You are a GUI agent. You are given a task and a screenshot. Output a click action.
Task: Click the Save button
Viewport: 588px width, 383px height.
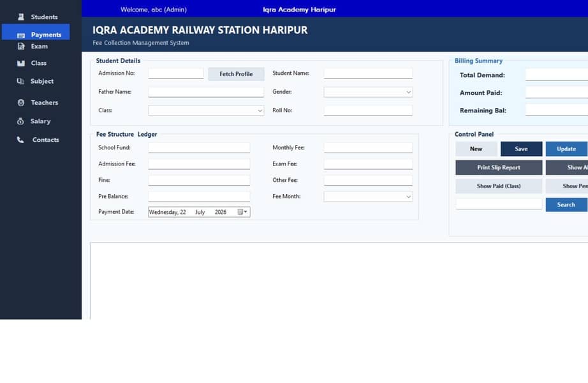pyautogui.click(x=521, y=149)
